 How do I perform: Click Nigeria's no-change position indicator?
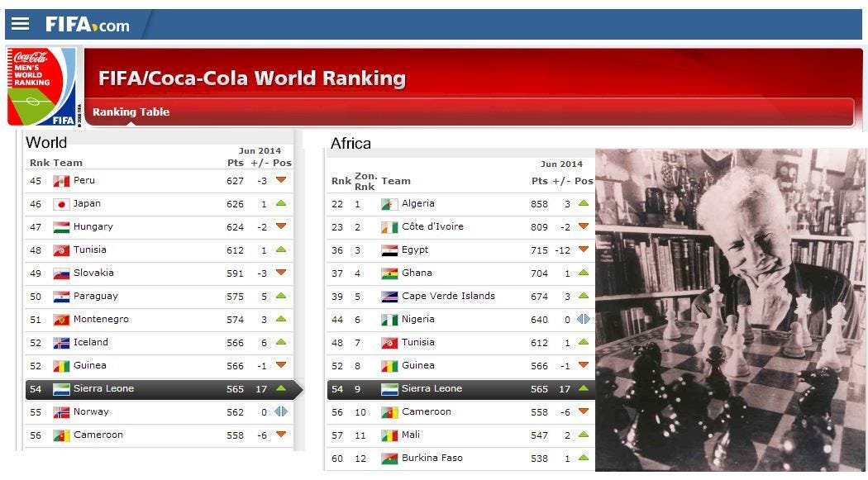coord(584,319)
